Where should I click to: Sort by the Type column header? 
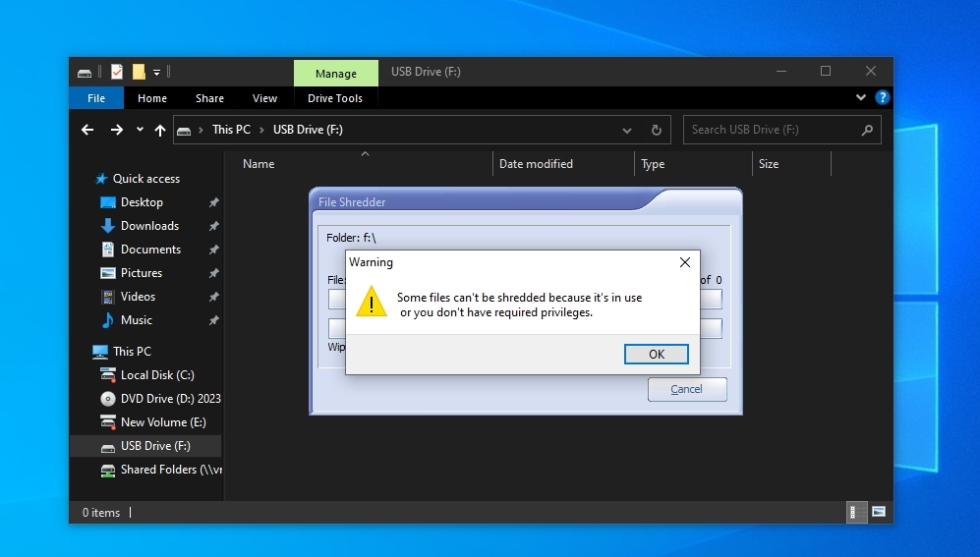pos(653,164)
